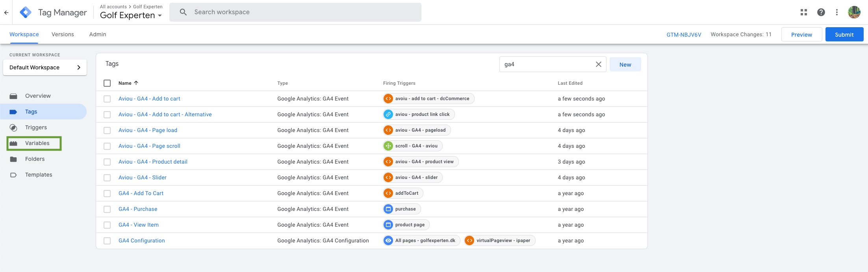This screenshot has height=272, width=868.
Task: Open trigger aviou - product link click
Action: click(x=419, y=114)
